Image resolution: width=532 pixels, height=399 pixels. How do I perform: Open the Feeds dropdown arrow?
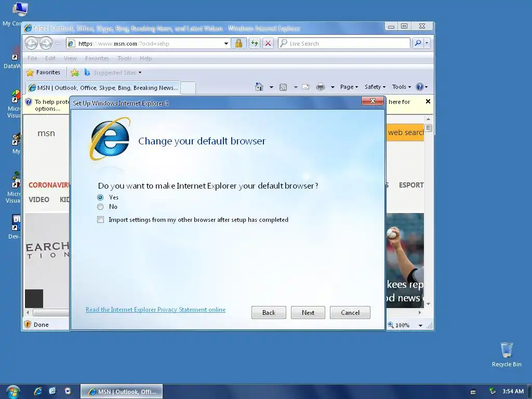[x=296, y=87]
